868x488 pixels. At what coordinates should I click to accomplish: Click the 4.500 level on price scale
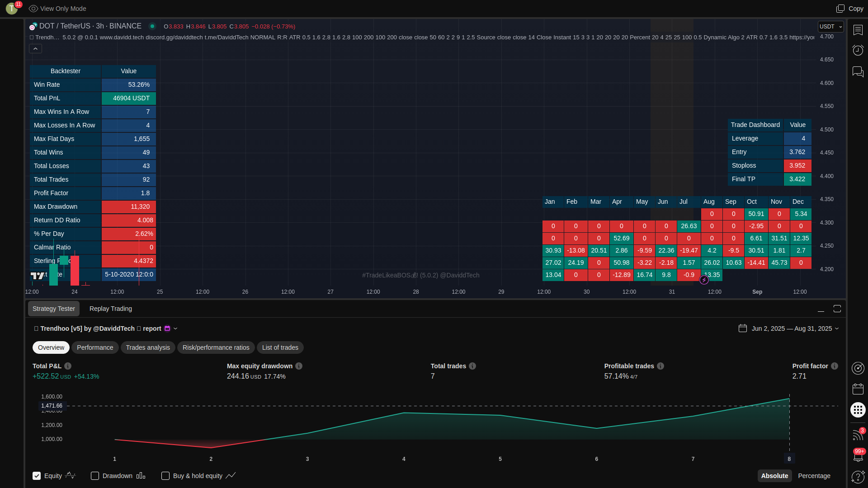point(827,130)
